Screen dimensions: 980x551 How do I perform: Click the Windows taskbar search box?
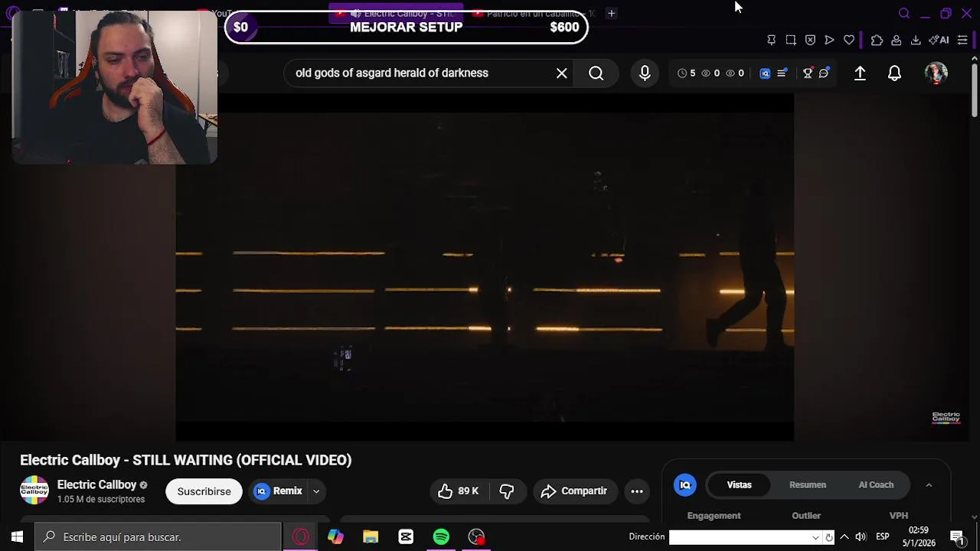click(x=158, y=537)
